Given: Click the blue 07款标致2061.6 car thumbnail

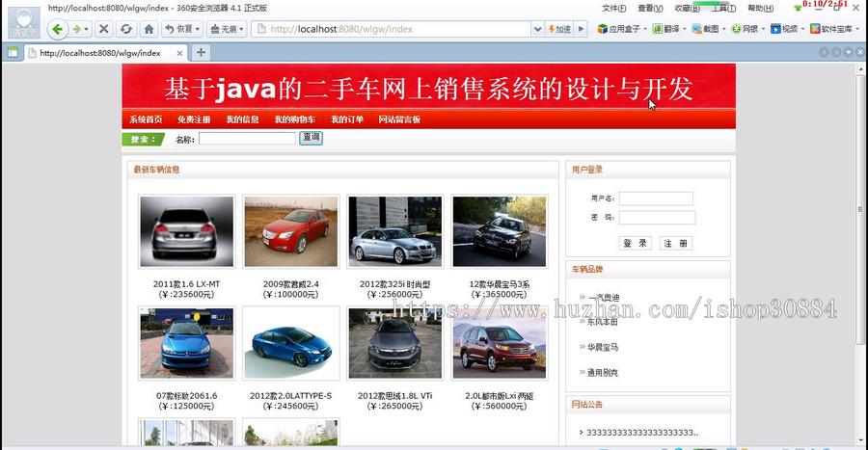Looking at the screenshot, I should point(186,343).
